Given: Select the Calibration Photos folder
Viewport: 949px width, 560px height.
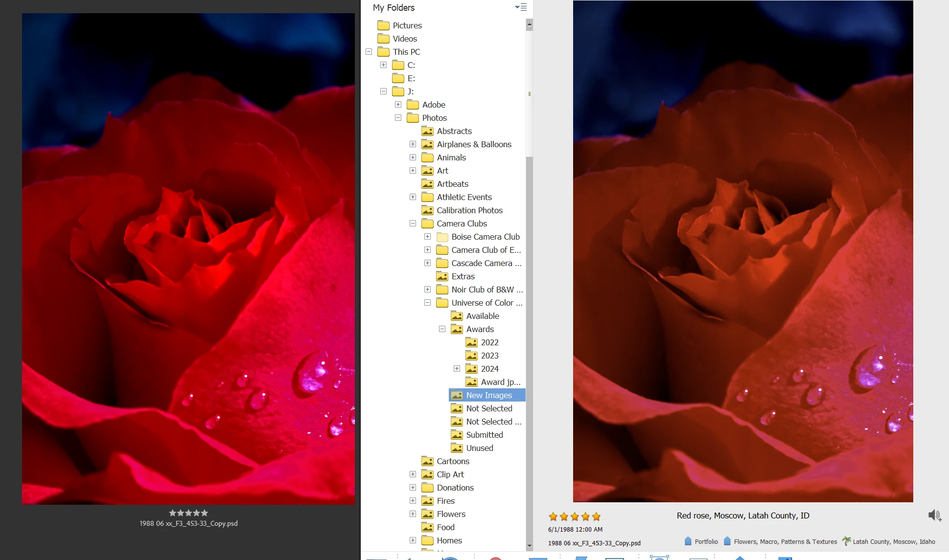Looking at the screenshot, I should (469, 210).
